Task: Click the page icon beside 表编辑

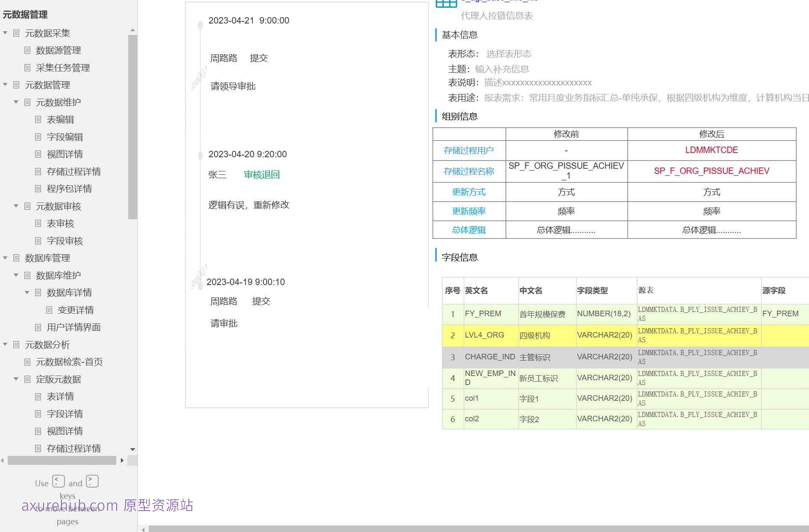Action: pos(38,120)
